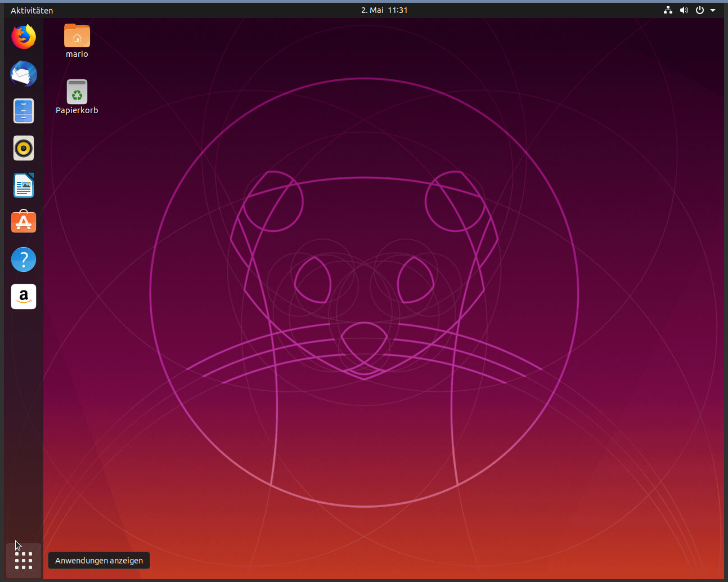Screen dimensions: 728x582
Task: Open Thunderbird mail in the dock
Action: click(x=24, y=74)
